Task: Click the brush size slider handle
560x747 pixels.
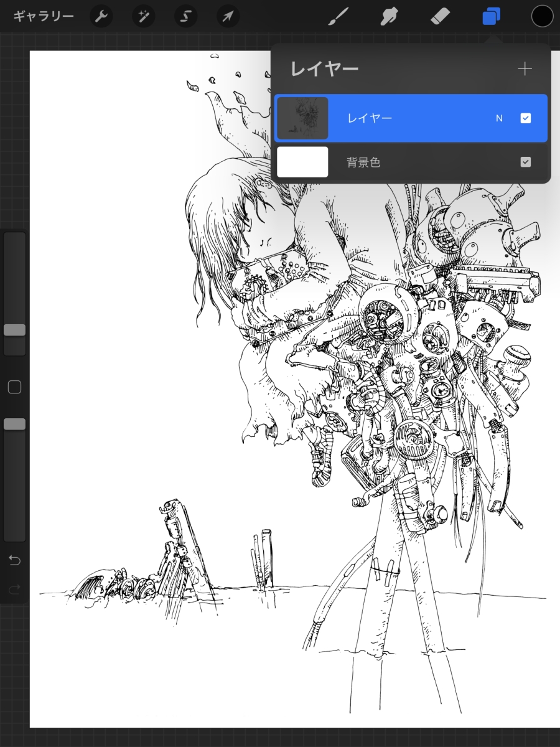Action: tap(14, 330)
